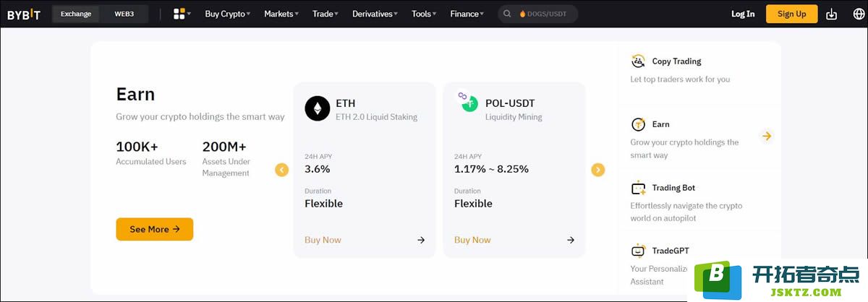Image resolution: width=868 pixels, height=302 pixels.
Task: Switch to the Exchange mode toggle
Action: coord(76,14)
